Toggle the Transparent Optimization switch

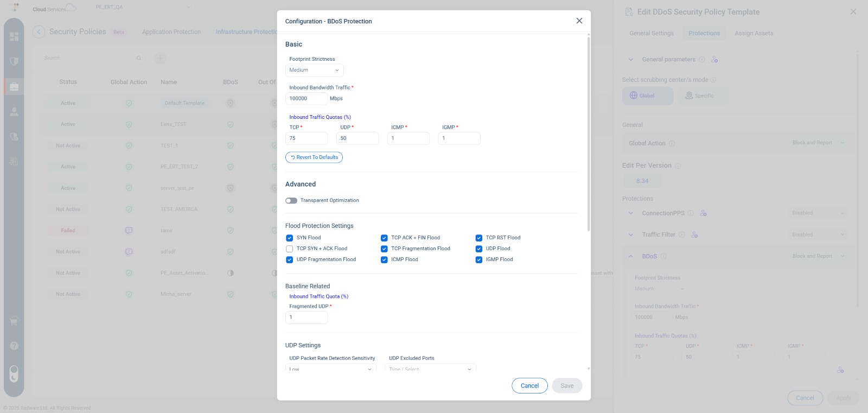[291, 201]
